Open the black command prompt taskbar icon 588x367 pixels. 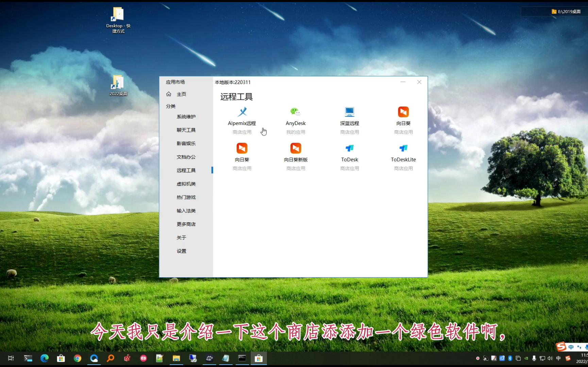242,358
